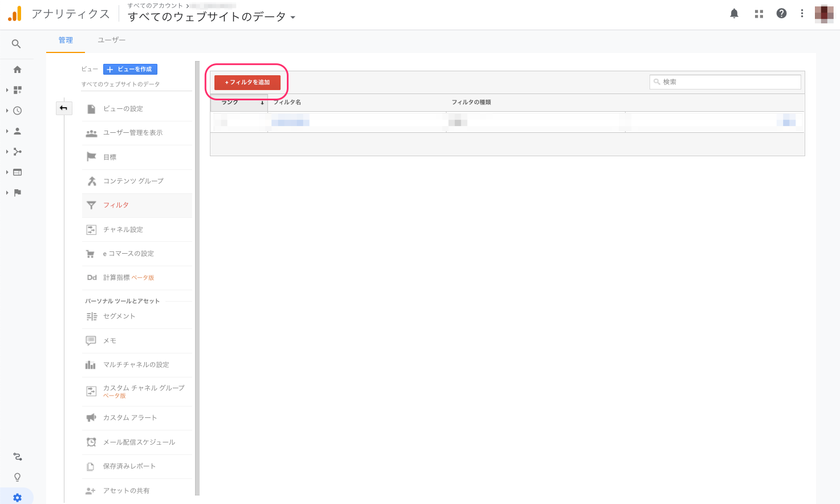
Task: Go to Home via house icon
Action: point(17,70)
